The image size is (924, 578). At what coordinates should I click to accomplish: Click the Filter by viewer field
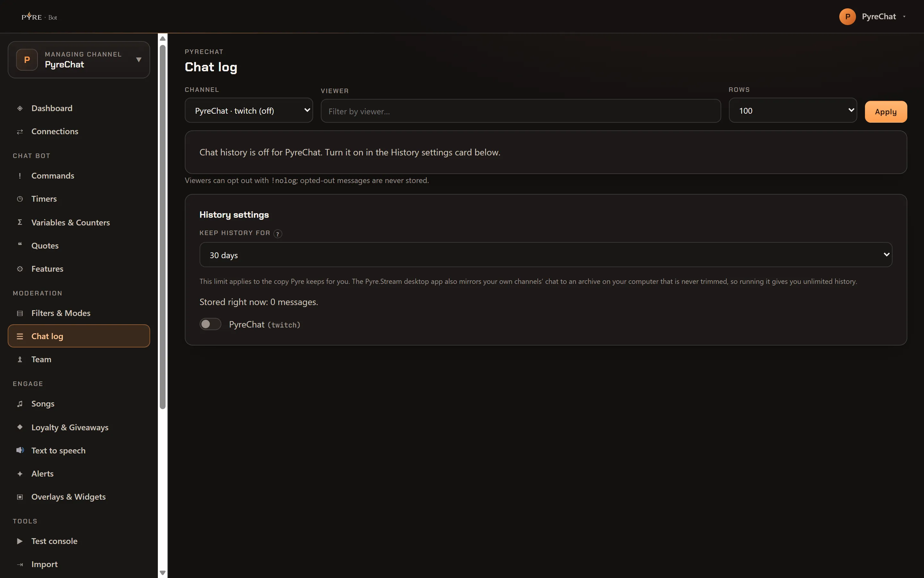pyautogui.click(x=521, y=111)
